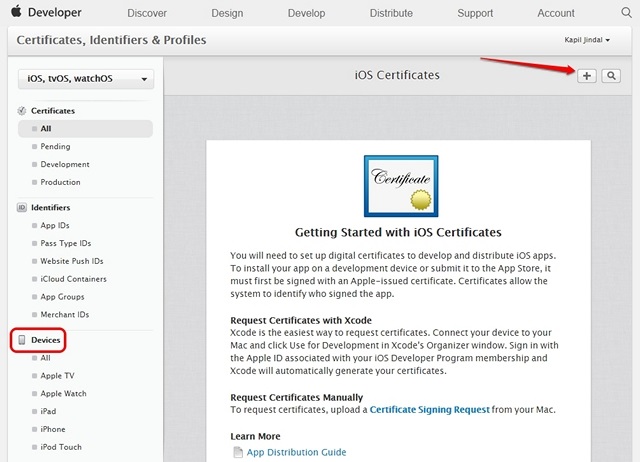Show iPhone devices
The image size is (640, 462).
(53, 429)
